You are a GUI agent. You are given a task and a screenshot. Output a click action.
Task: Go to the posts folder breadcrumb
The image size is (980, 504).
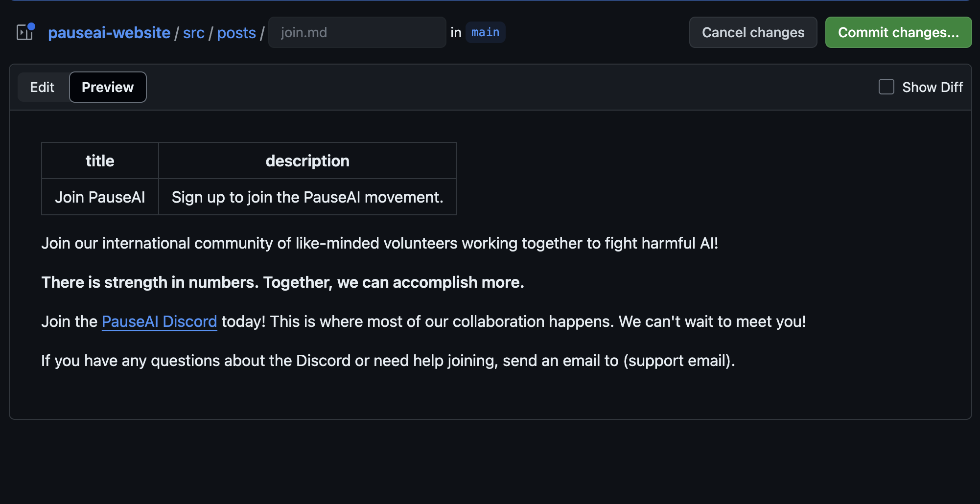click(236, 32)
